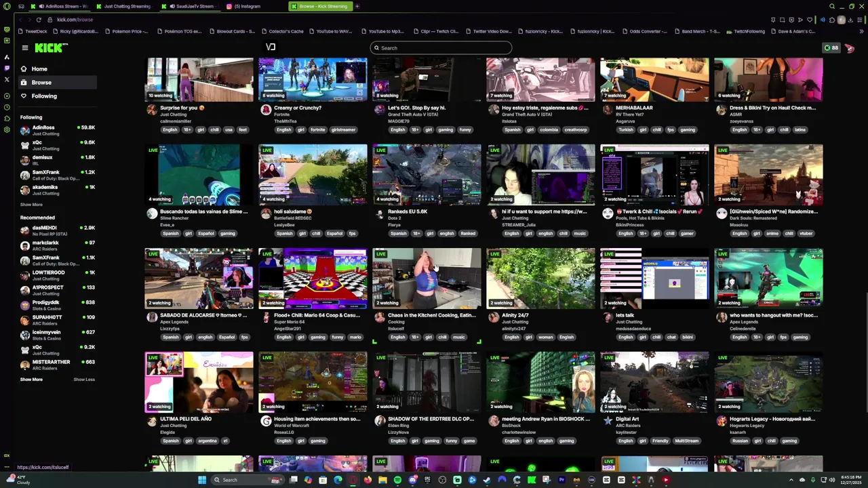Click xQc avatar under Following

(25, 145)
